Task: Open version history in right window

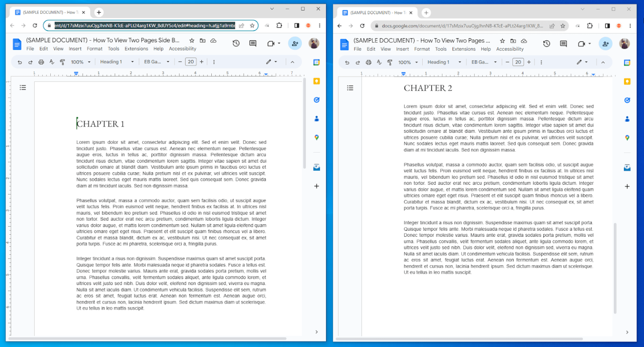Action: point(547,44)
